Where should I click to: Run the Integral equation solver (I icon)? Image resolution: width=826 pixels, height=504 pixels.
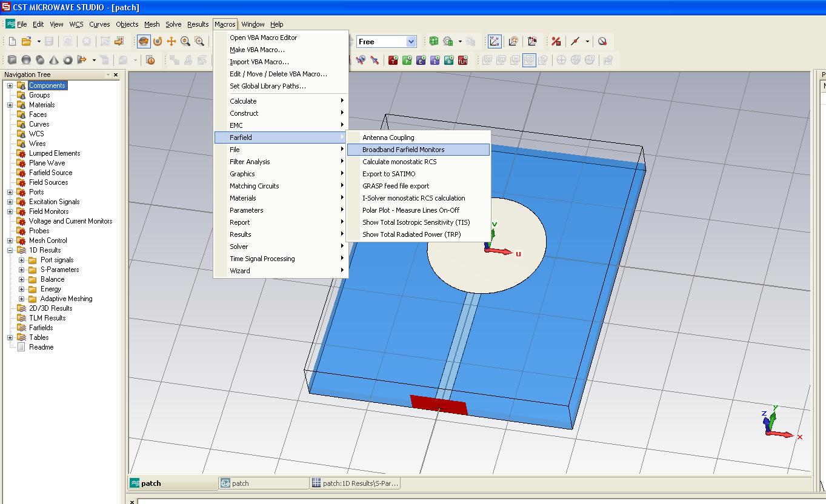(x=435, y=60)
